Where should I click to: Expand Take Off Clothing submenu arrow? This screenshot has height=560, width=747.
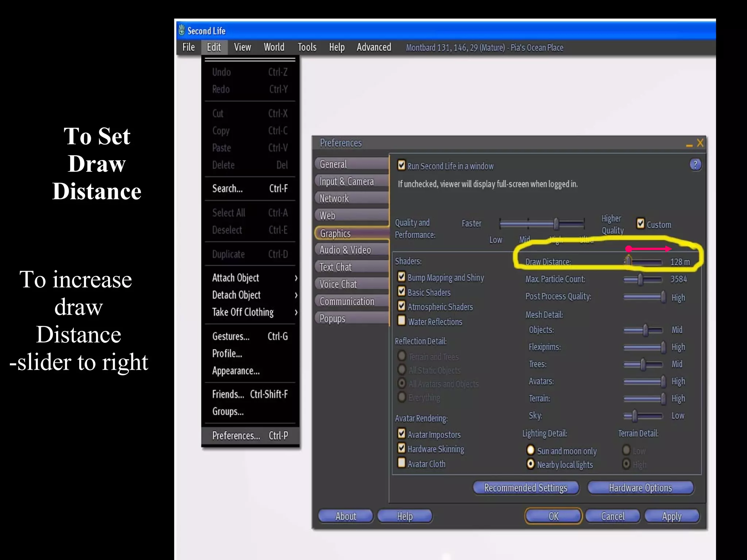click(296, 312)
